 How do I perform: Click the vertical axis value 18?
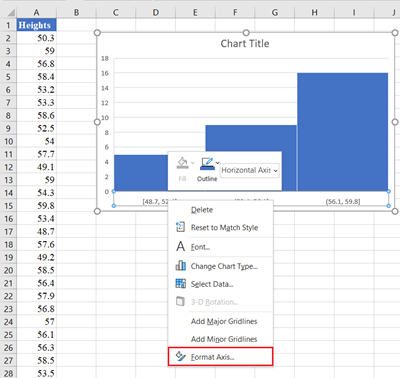pyautogui.click(x=105, y=59)
